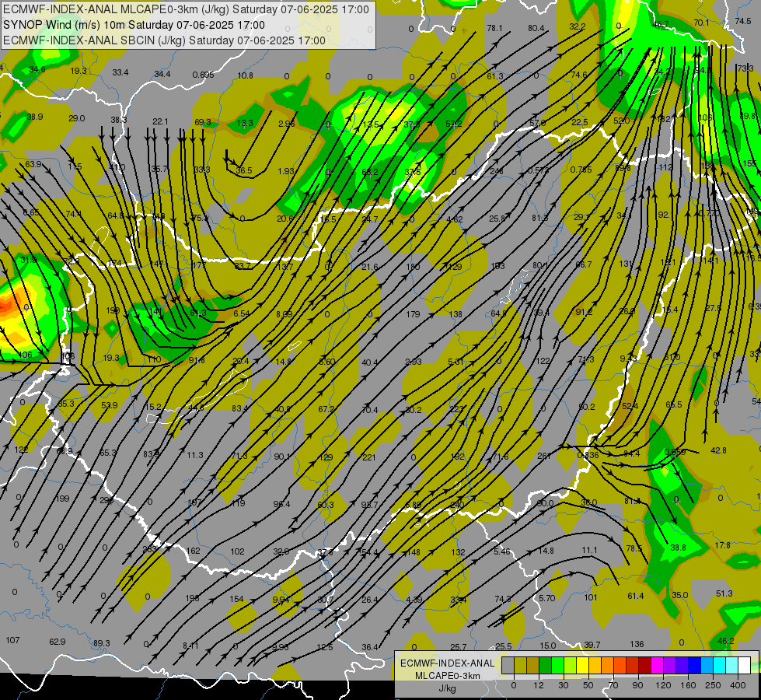
Task: Click the map value '2.93'
Action: coord(414,362)
